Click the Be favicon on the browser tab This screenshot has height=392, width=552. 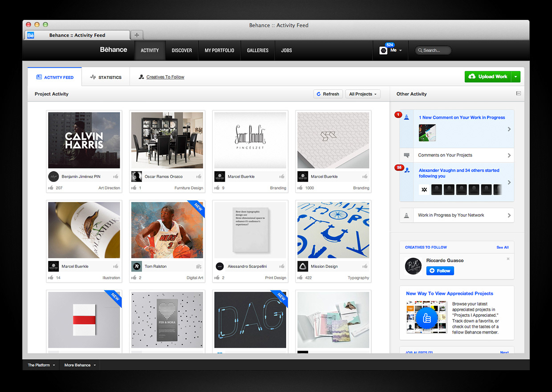(31, 35)
